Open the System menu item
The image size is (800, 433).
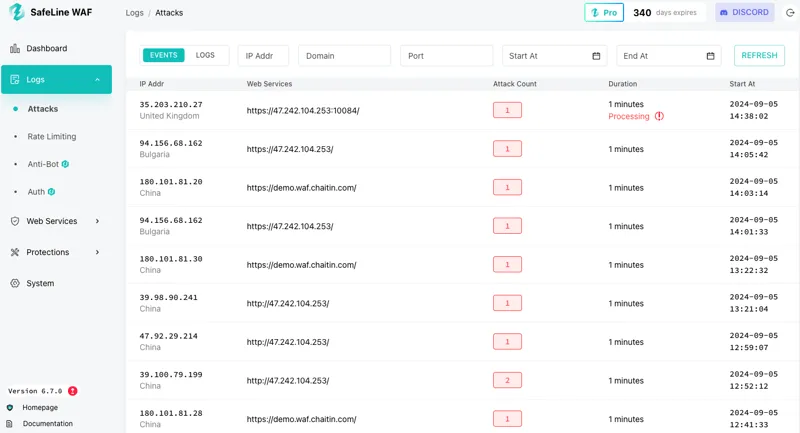(x=40, y=283)
